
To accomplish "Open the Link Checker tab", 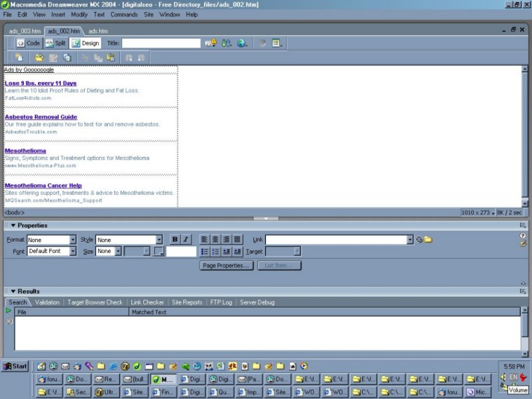I will (147, 302).
